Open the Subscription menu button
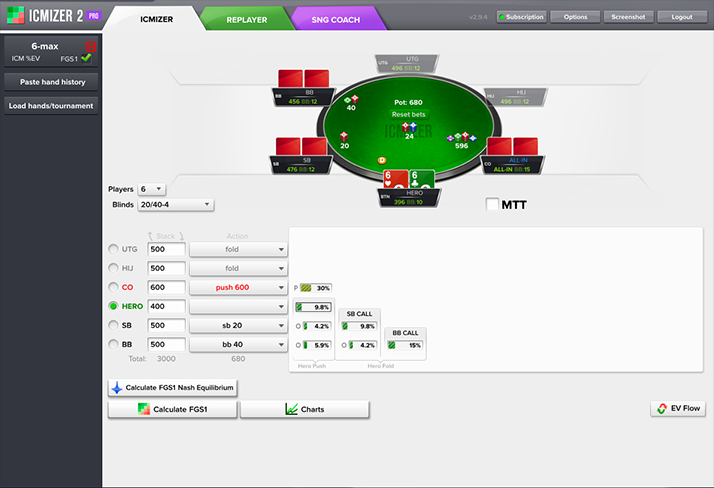 [522, 17]
